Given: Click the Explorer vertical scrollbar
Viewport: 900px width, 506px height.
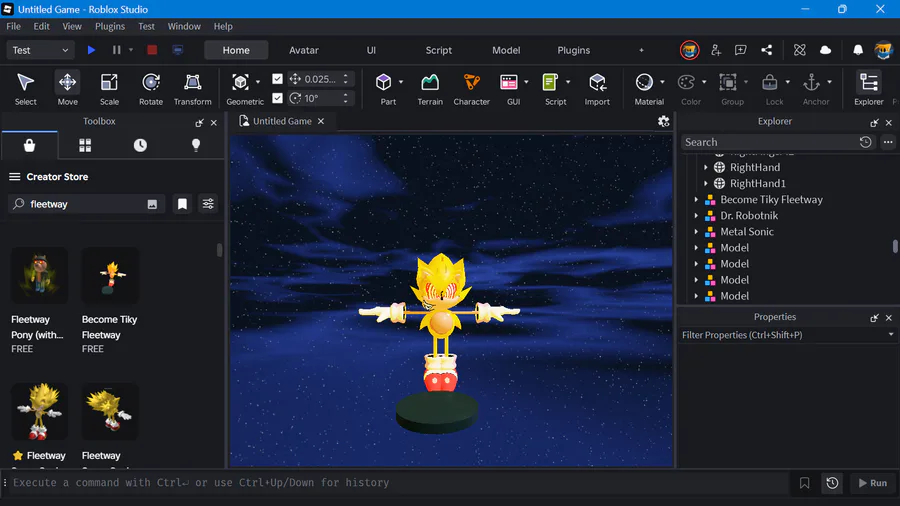Looking at the screenshot, I should 895,246.
